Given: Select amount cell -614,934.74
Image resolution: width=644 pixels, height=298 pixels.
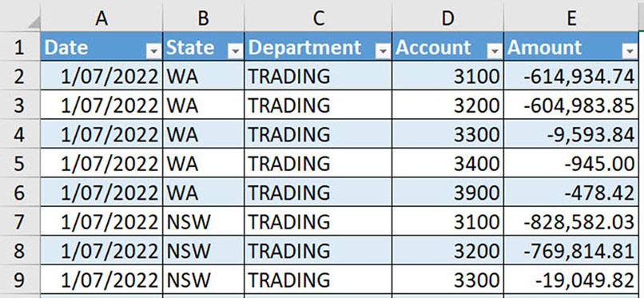Looking at the screenshot, I should 571,76.
